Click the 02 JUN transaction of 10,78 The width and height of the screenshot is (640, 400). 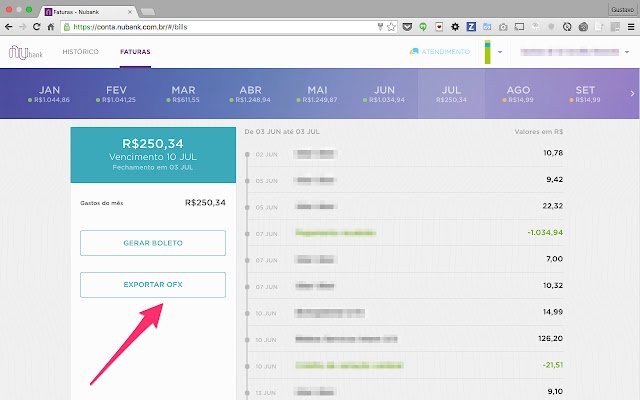click(x=405, y=153)
